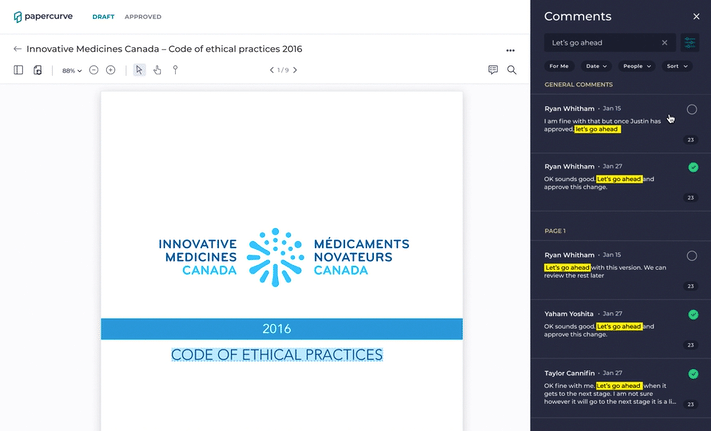Go back using the left arrow
This screenshot has width=711, height=431.
17,49
